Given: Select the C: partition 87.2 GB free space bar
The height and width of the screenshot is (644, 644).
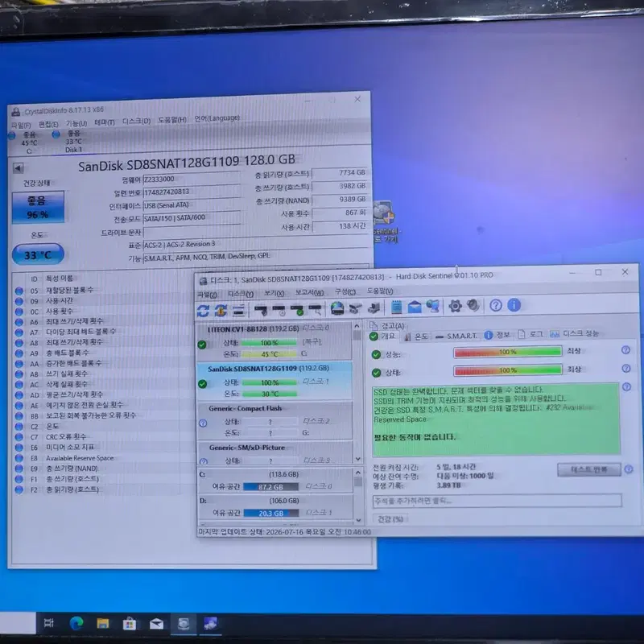Looking at the screenshot, I should (271, 487).
